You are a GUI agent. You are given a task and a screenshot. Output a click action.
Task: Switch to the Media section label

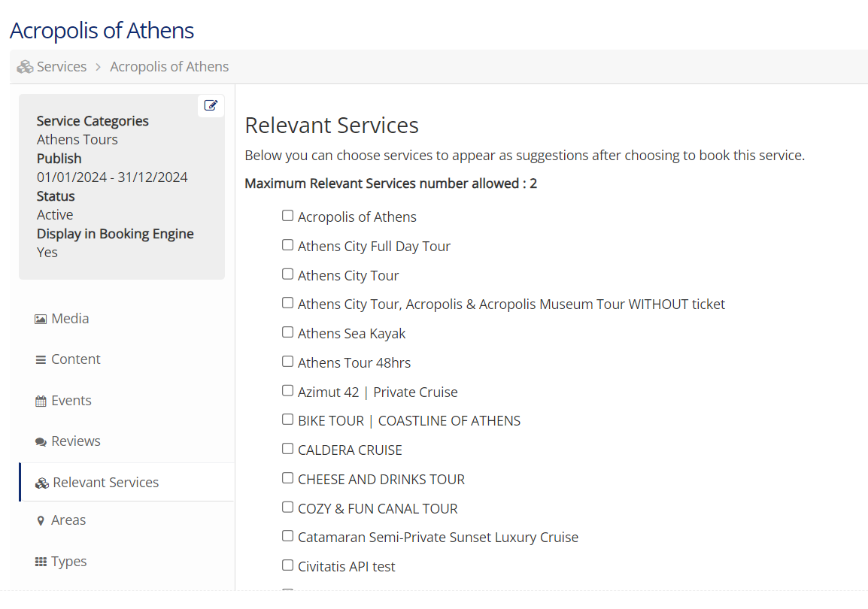[70, 319]
